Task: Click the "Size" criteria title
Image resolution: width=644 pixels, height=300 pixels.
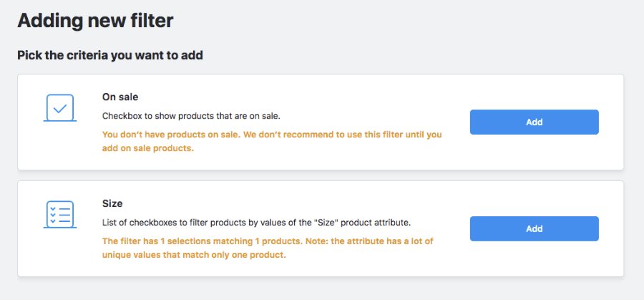Action: pyautogui.click(x=113, y=203)
